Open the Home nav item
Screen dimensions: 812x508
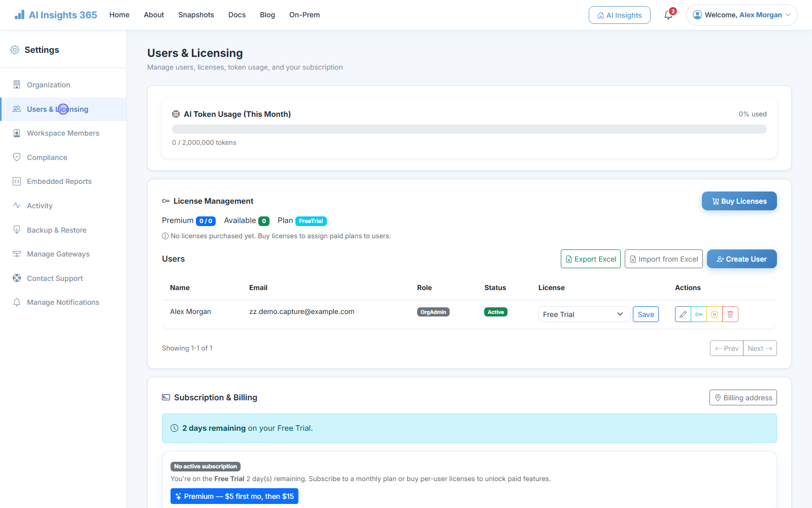pyautogui.click(x=119, y=15)
